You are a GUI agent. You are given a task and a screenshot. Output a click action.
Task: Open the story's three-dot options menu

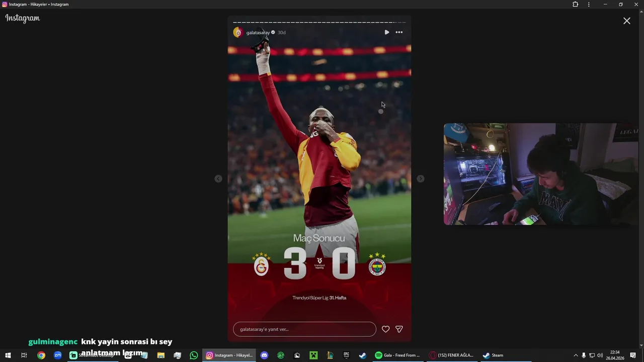(x=399, y=32)
